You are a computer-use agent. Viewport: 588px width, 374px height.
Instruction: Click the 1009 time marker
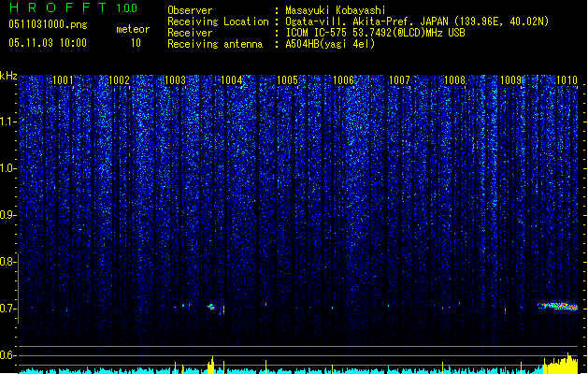(x=511, y=80)
